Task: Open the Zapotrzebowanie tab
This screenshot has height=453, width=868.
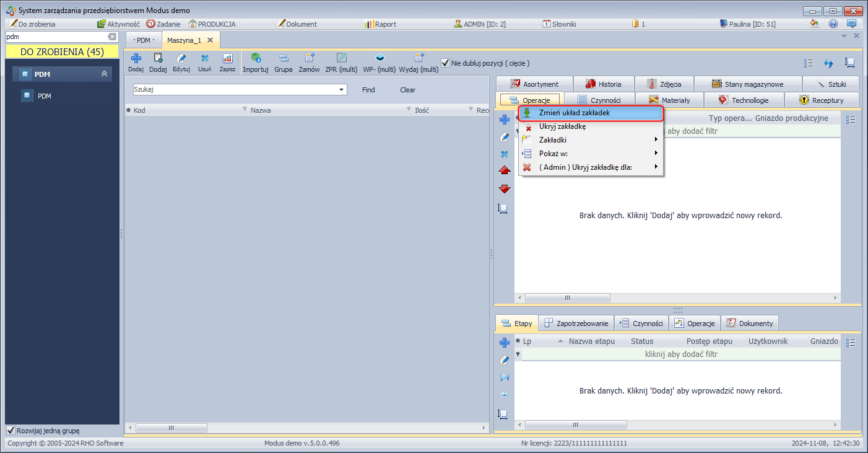Action: (576, 323)
